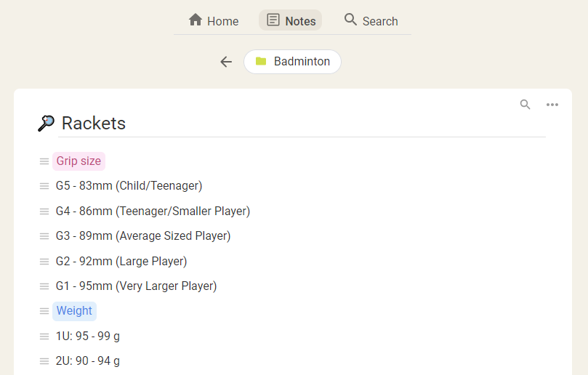Click the handle next to G3 - 89mm

44,236
